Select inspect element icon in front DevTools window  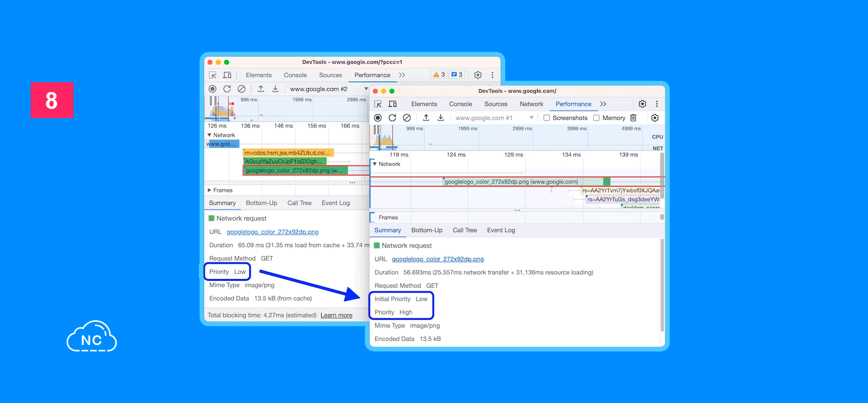point(378,104)
